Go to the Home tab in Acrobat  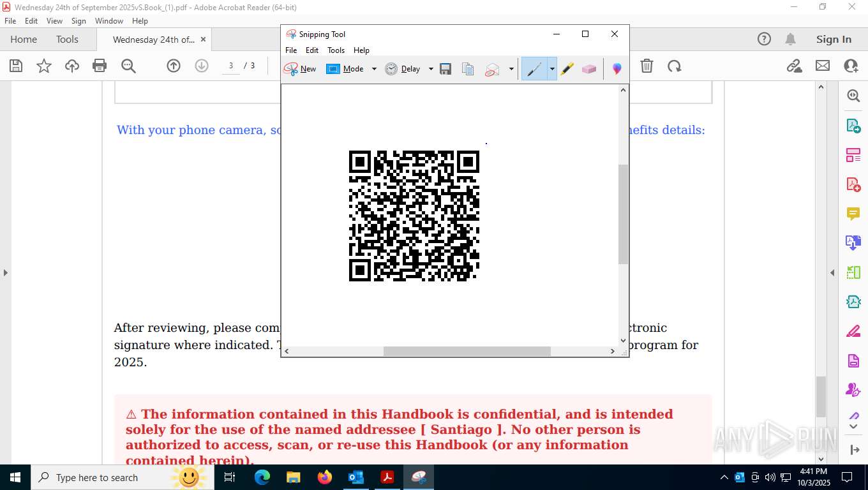click(24, 40)
